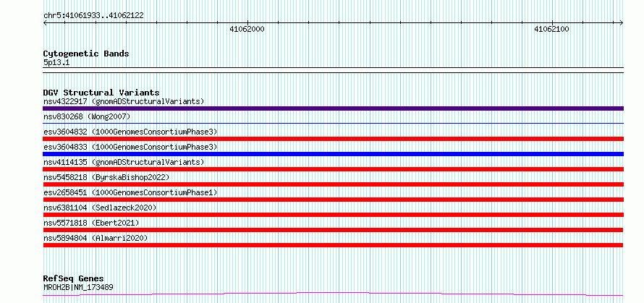Open the nsv5894804 Almarri2020 red bar
This screenshot has height=303, width=644.
pos(333,245)
